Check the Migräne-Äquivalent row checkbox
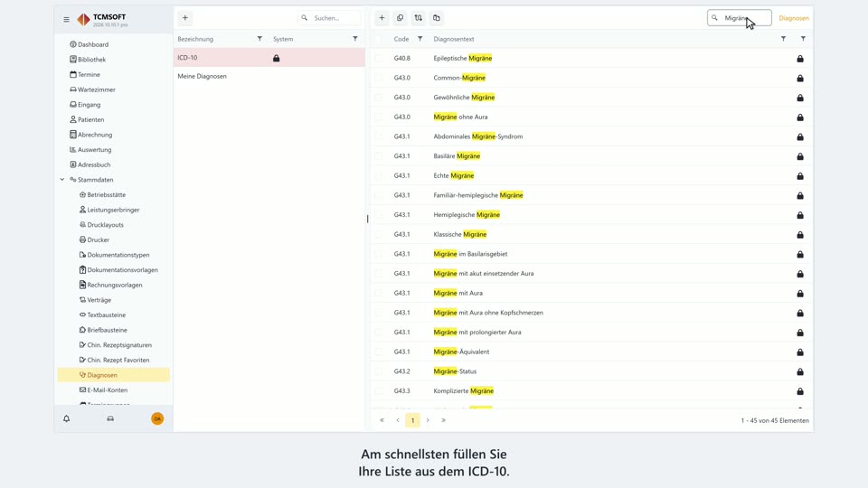The height and width of the screenshot is (488, 868). [379, 352]
